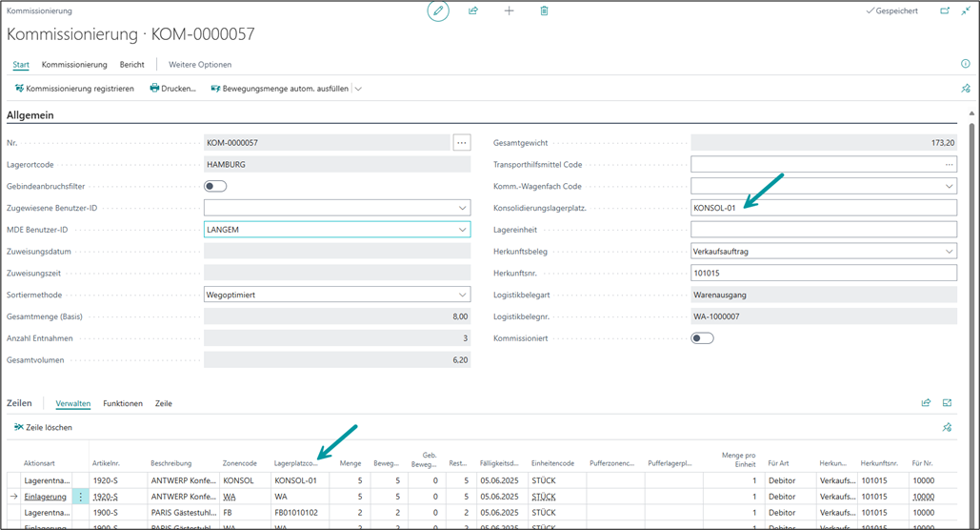Toggle the Gebindeanbruchsfilter switch
The image size is (980, 530).
point(215,186)
